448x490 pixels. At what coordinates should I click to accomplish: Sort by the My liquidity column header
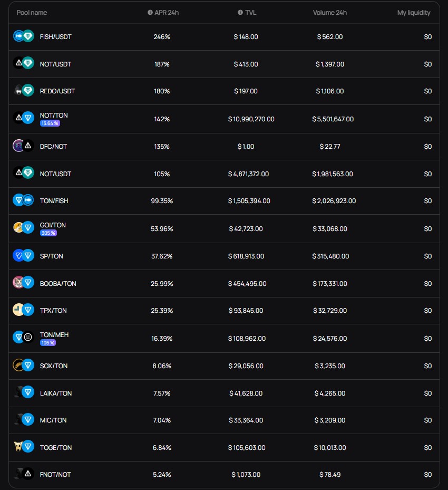[414, 13]
